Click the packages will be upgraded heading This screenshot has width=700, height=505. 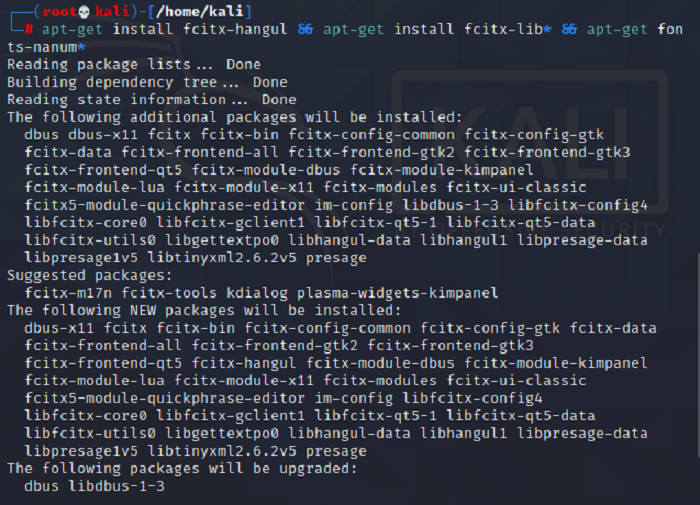(x=181, y=468)
